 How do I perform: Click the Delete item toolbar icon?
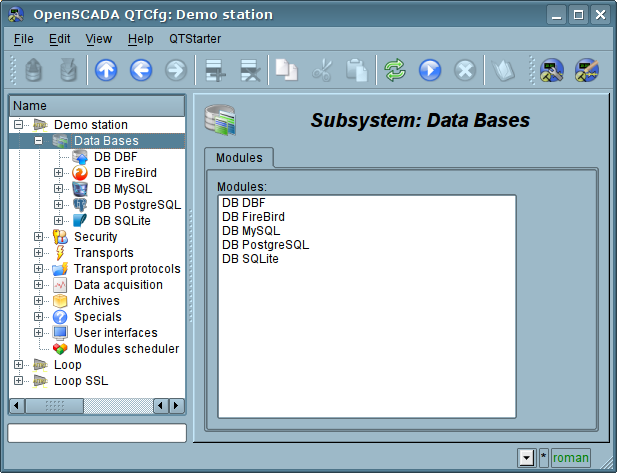pyautogui.click(x=250, y=70)
